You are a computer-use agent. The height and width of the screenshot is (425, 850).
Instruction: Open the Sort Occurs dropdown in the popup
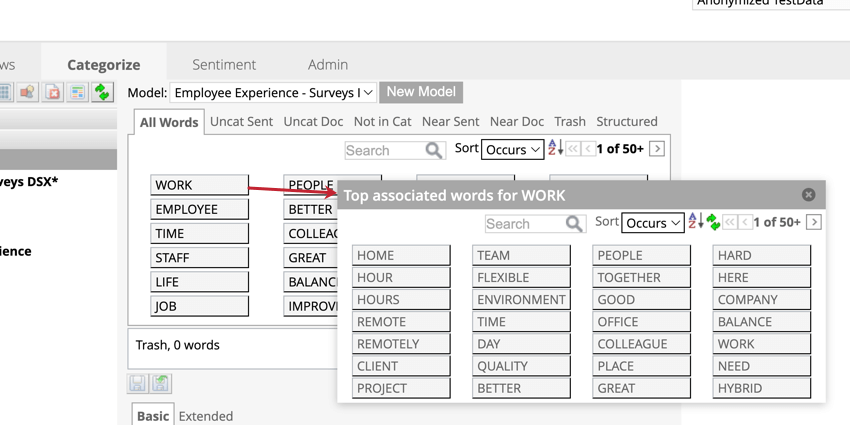tap(652, 223)
